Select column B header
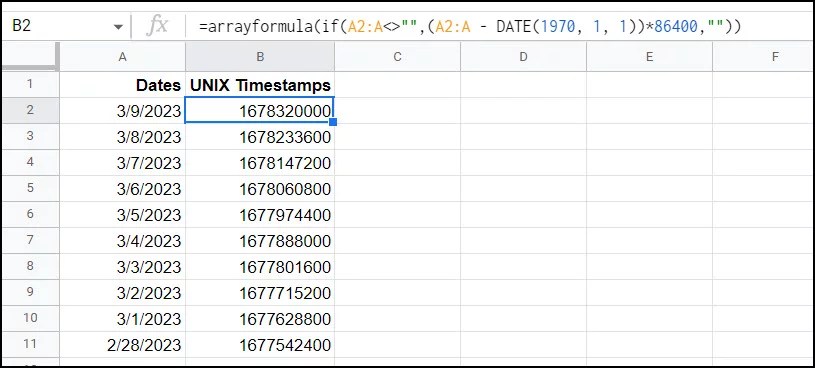Screen dimensions: 815x368 click(x=260, y=57)
